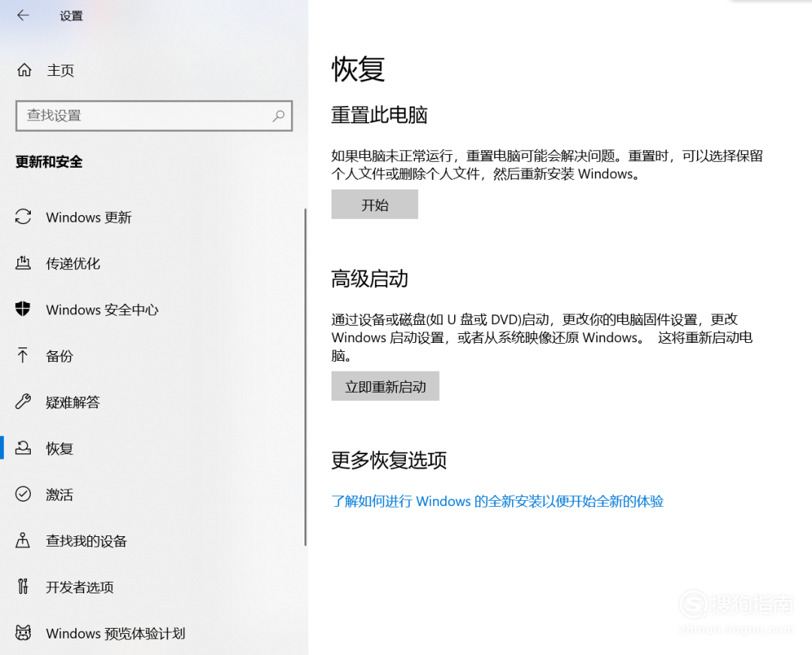This screenshot has height=655, width=812.
Task: Click the 疑难解答 wrench icon
Action: click(23, 402)
